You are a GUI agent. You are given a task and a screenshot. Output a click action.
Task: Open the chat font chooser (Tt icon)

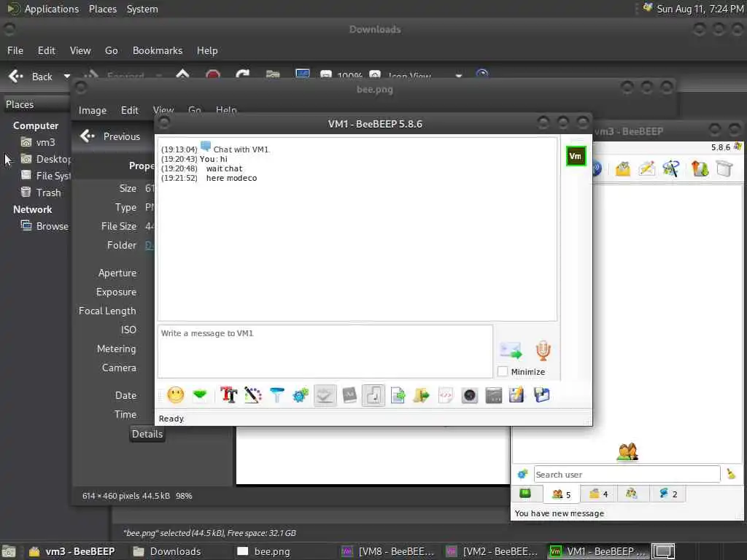click(228, 394)
